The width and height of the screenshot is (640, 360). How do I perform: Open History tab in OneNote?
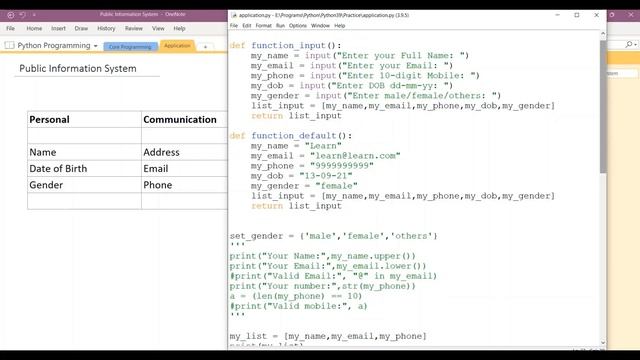click(106, 29)
